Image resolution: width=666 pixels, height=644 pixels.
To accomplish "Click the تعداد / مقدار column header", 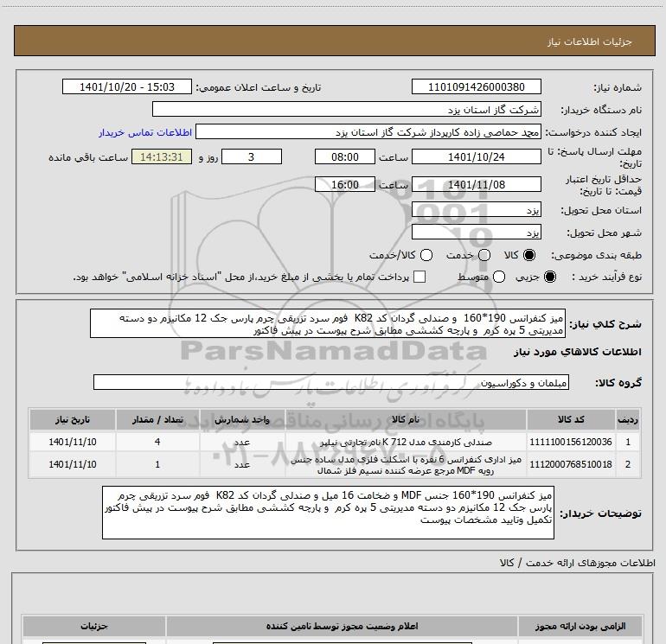I will tap(157, 419).
